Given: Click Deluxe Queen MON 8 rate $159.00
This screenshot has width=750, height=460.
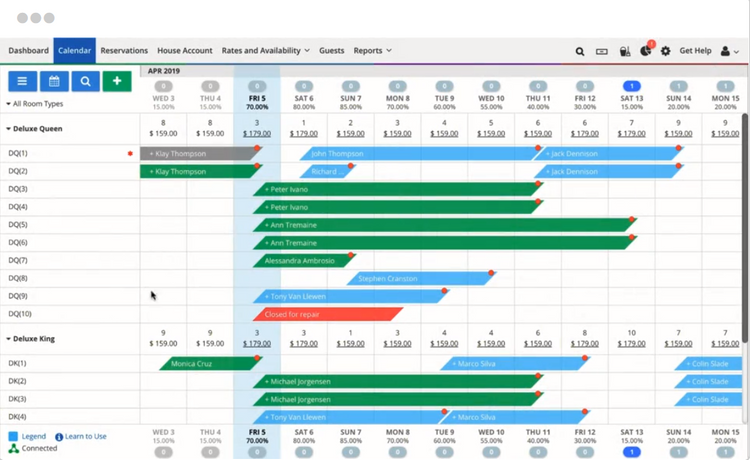Looking at the screenshot, I should coord(397,133).
